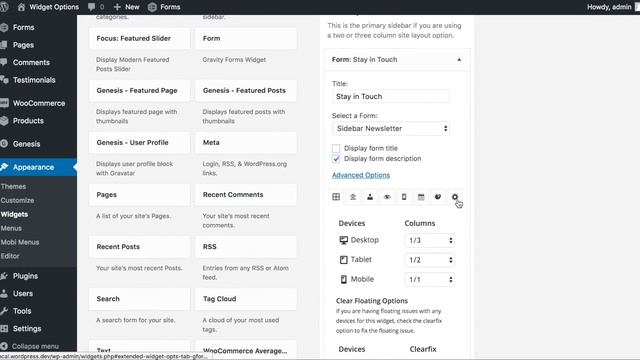Screen dimensions: 640x360
Task: Click the Mobile phone icon
Action: point(344,279)
